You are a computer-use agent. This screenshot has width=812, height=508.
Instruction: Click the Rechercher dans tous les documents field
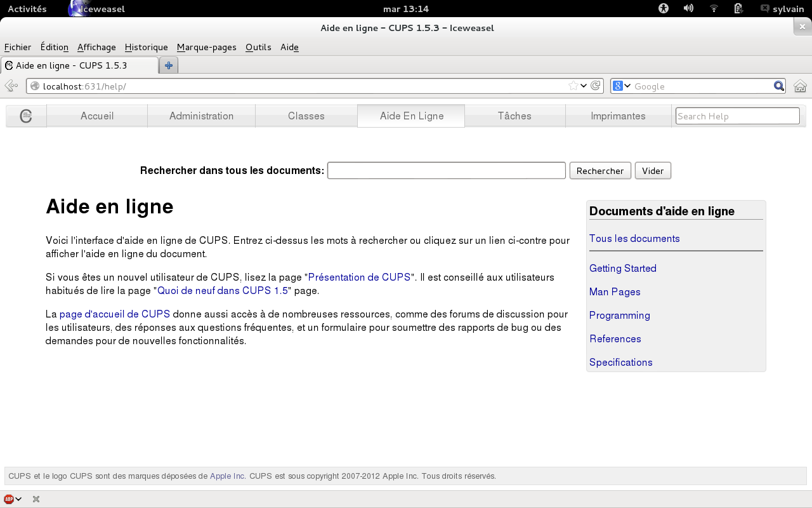click(446, 171)
